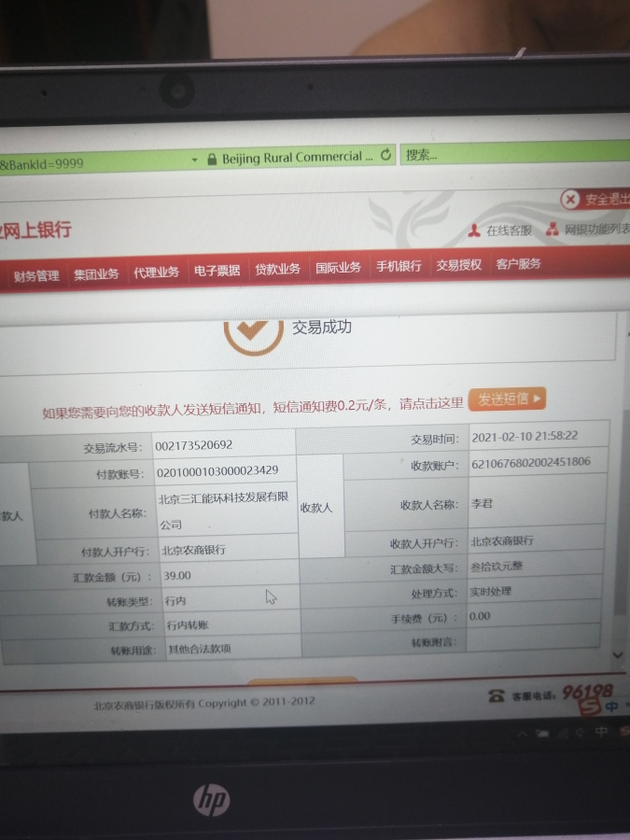Click the browser 搜索 search field
The height and width of the screenshot is (840, 630).
513,155
